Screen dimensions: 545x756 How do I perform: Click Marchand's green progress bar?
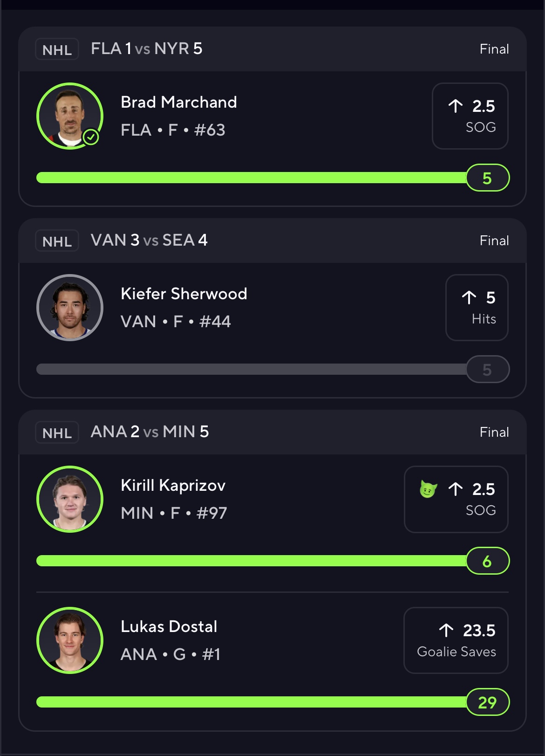coord(252,178)
